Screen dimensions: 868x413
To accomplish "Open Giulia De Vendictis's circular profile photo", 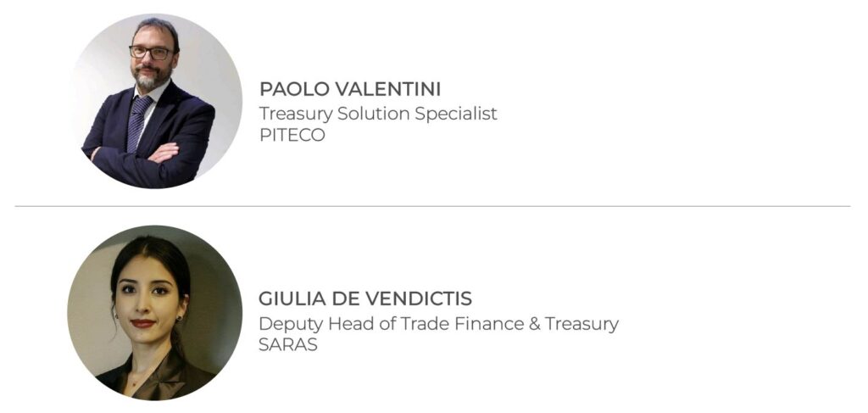I will pyautogui.click(x=155, y=312).
